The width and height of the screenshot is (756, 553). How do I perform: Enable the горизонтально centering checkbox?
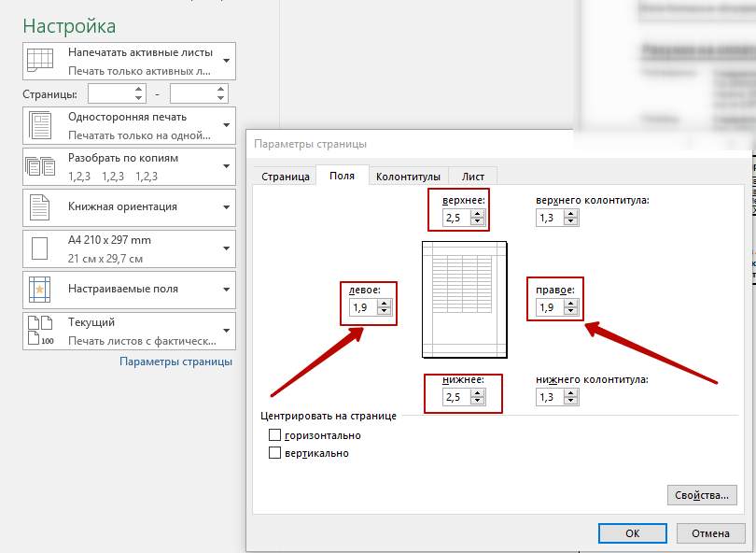click(x=274, y=435)
